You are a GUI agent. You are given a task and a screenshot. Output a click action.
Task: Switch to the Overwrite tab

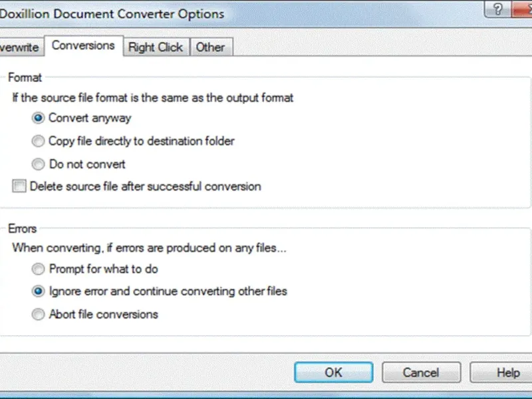20,47
